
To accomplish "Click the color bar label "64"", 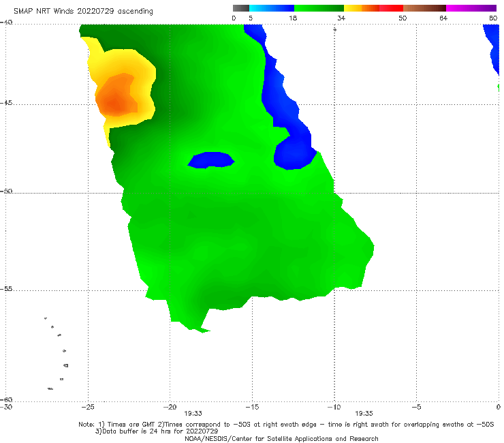I will (443, 18).
